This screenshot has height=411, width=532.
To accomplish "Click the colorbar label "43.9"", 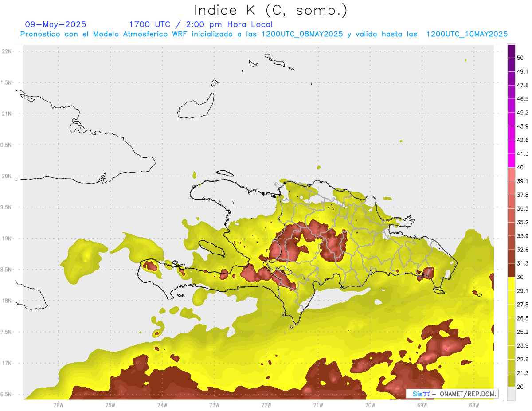I will pos(523,126).
